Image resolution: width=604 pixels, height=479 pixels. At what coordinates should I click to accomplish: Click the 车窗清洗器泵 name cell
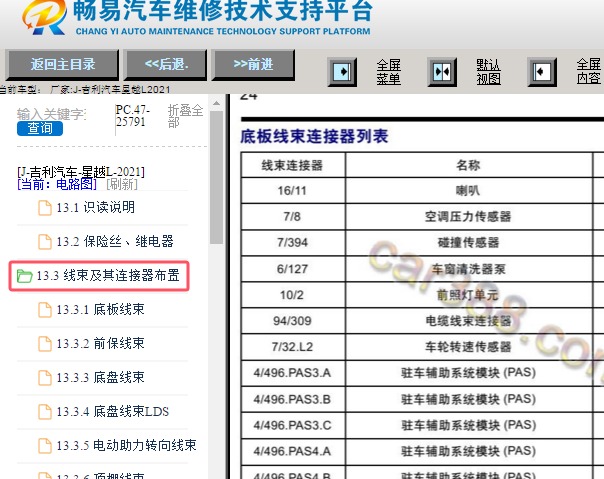click(x=468, y=269)
